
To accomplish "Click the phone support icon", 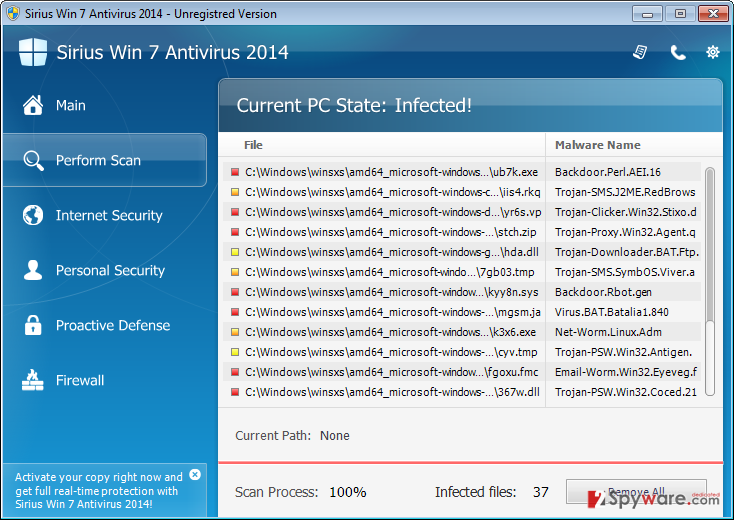I will click(x=677, y=52).
